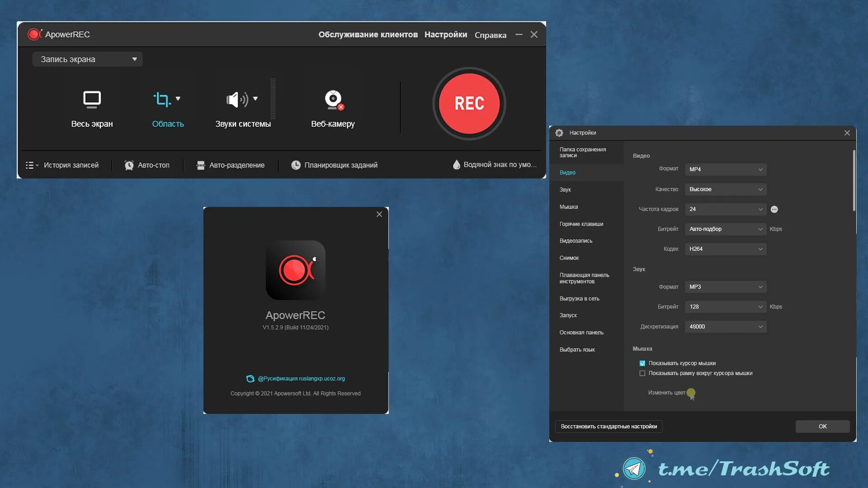
Task: Open Авто-разделение split icon
Action: coord(201,165)
